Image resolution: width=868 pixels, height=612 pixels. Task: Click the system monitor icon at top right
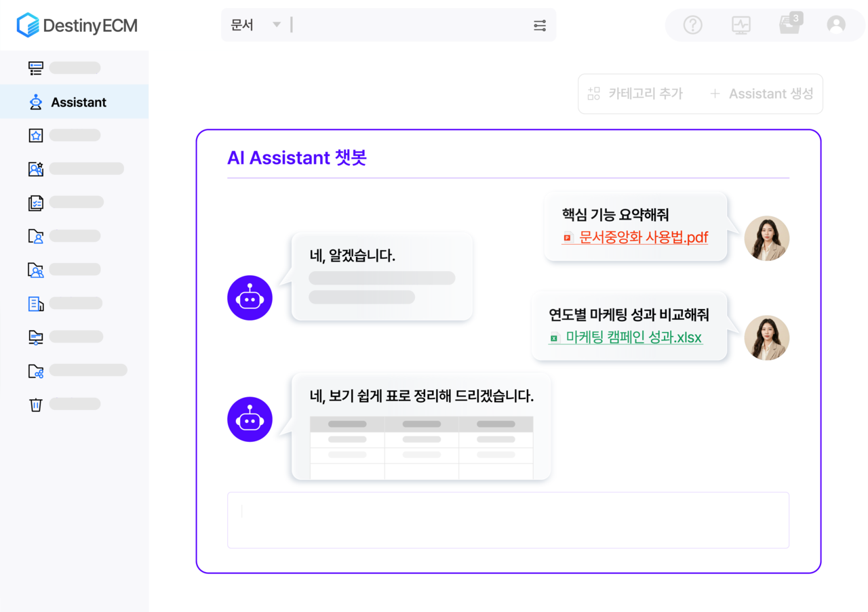(741, 24)
